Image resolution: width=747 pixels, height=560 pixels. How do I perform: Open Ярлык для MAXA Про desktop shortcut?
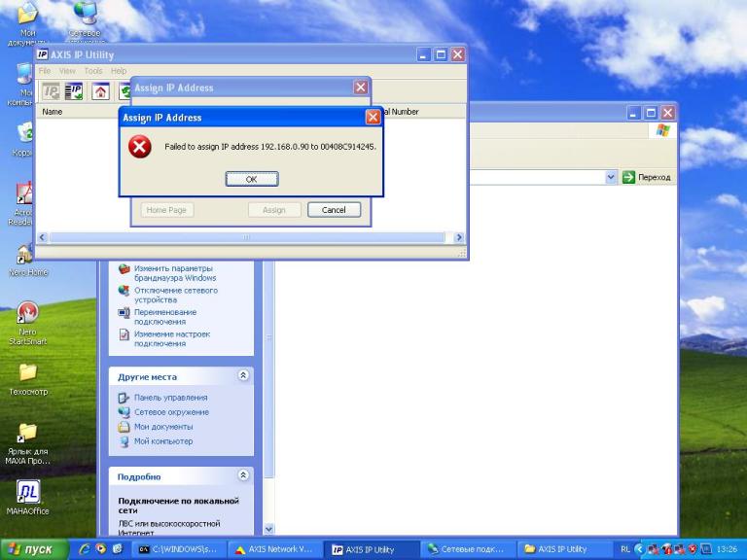pos(27,433)
